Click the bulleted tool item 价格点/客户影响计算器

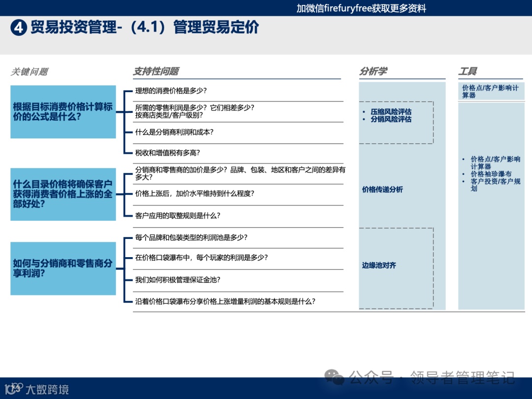[496, 163]
